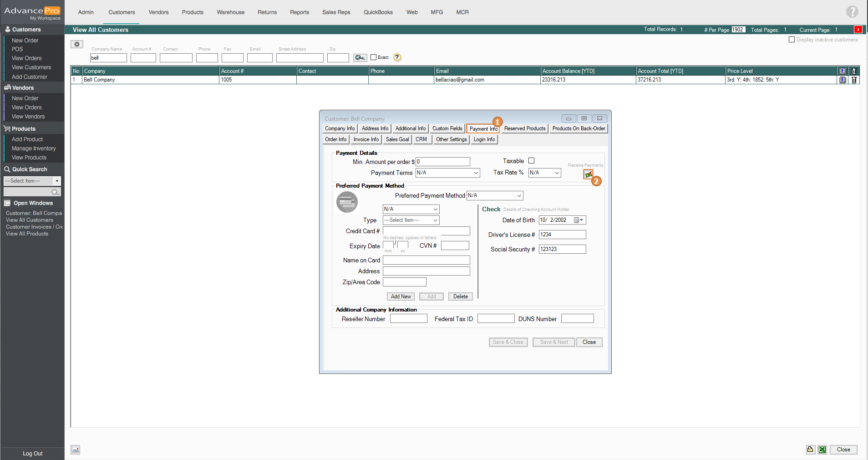Click the trash icon in Bell Company row
Screen dimensions: 868x460
tap(854, 80)
